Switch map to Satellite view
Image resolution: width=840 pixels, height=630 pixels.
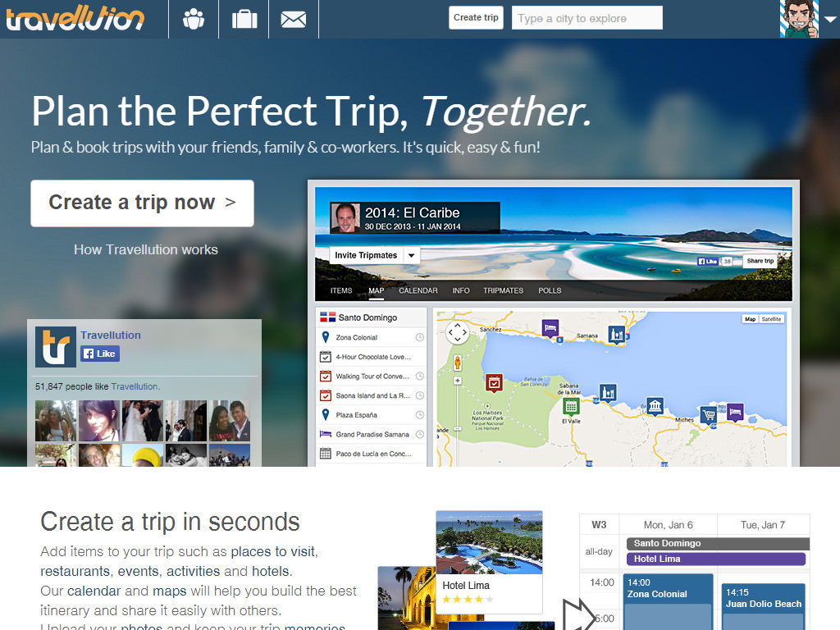[x=771, y=319]
